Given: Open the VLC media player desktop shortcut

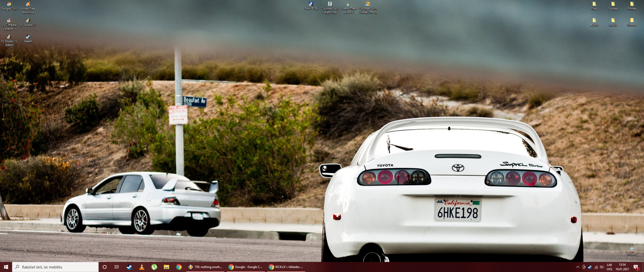Looking at the screenshot, I should (9, 24).
